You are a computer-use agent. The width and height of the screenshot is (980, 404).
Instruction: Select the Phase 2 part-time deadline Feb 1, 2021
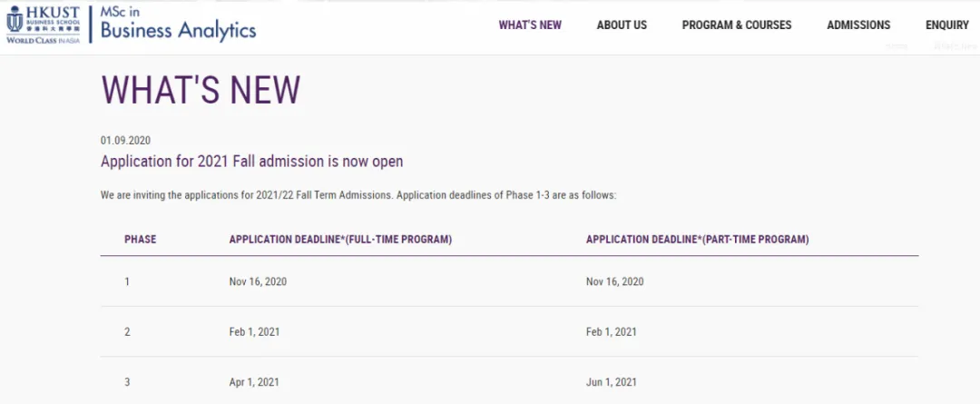611,332
